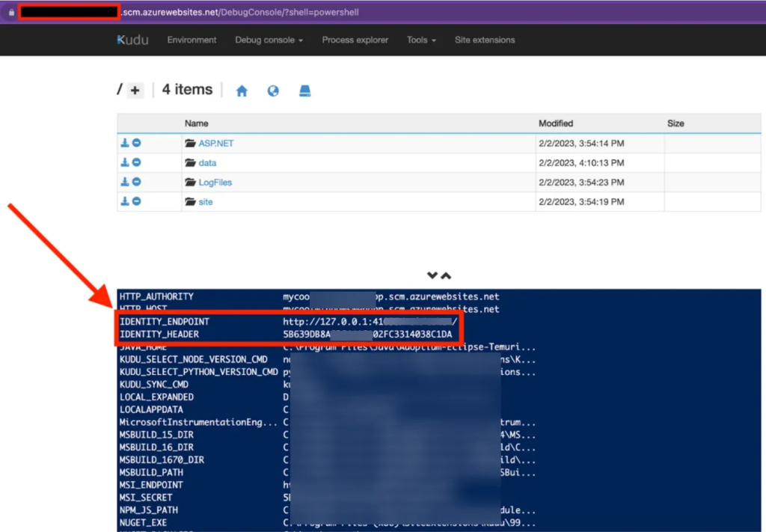Open the Environment page

coord(191,40)
